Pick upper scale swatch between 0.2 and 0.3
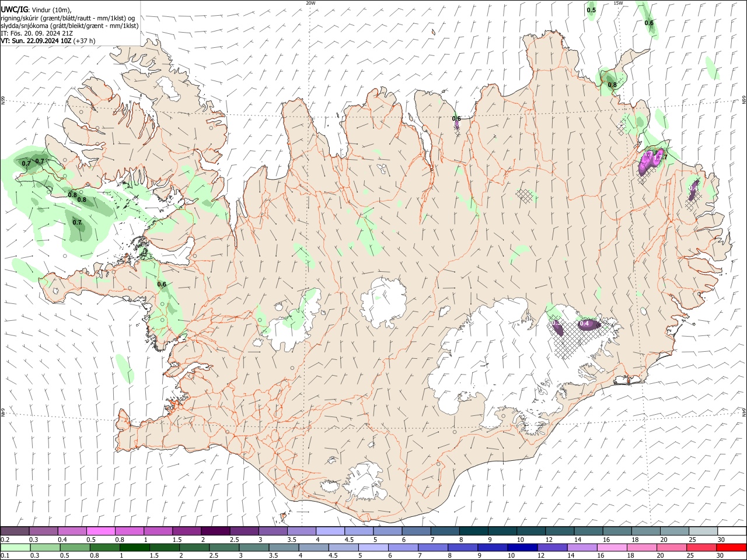 15,531
